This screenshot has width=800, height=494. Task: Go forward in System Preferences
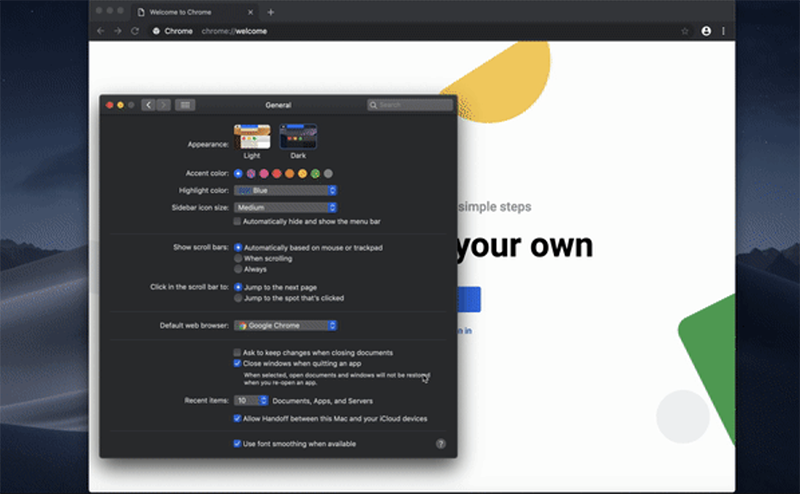coord(163,105)
